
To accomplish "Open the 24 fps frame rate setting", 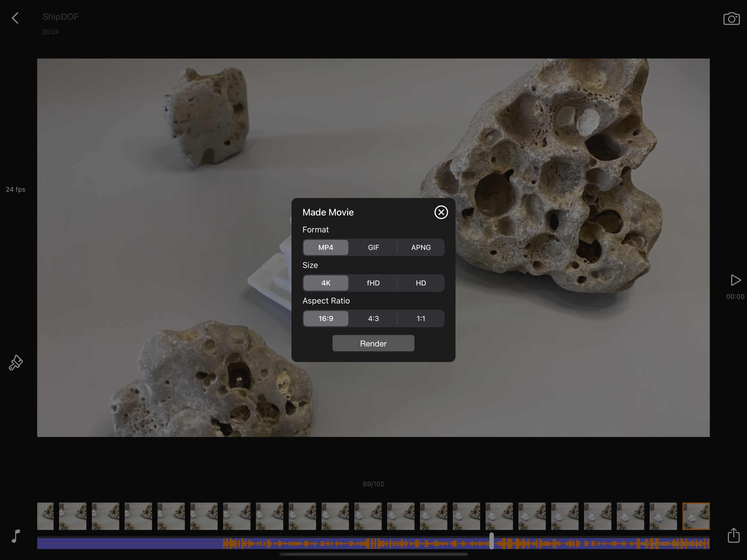I will pyautogui.click(x=16, y=189).
